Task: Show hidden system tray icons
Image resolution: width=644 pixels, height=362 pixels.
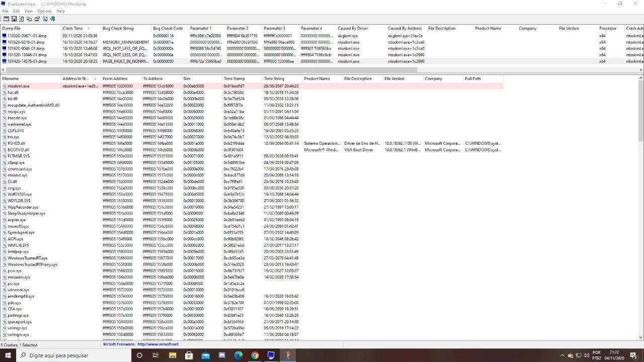Action: 562,355
